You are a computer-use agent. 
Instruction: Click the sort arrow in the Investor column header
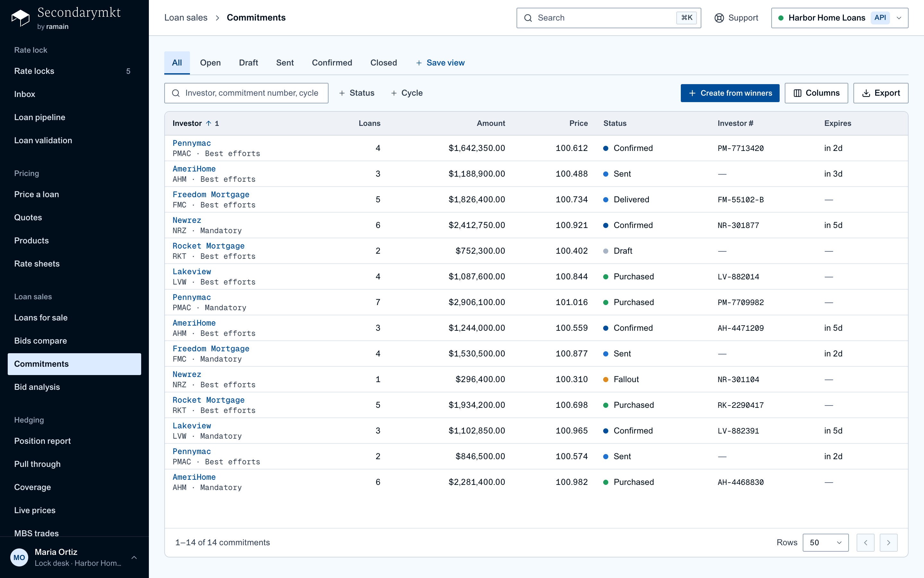(209, 123)
